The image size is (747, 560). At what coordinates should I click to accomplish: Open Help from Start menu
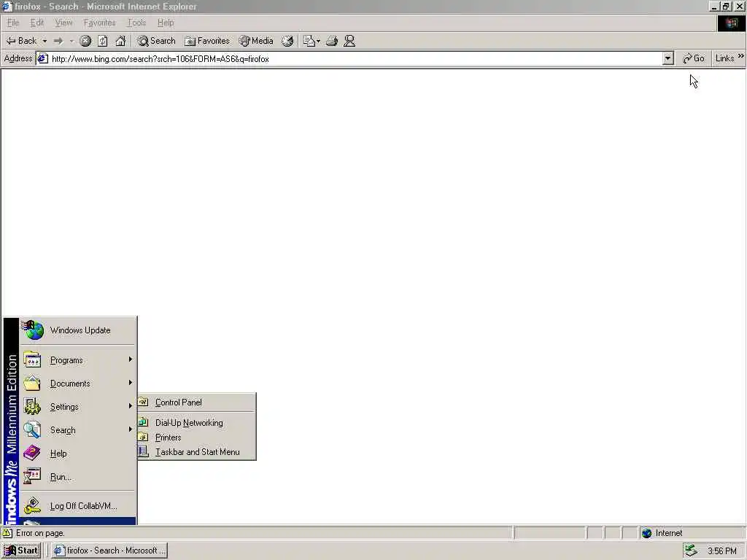(78, 454)
